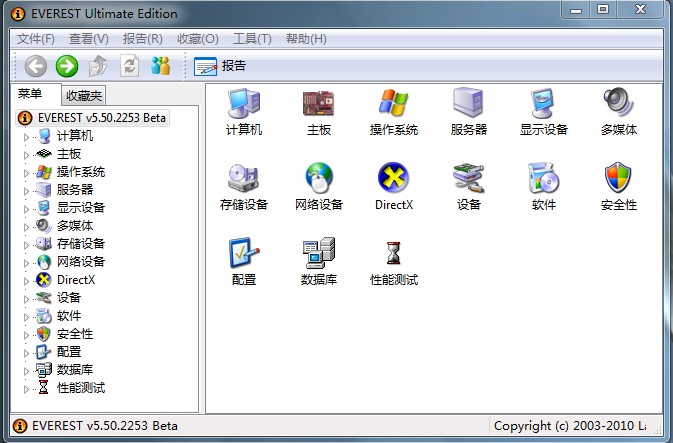
Task: Click the green Forward arrow toolbar button
Action: [67, 66]
